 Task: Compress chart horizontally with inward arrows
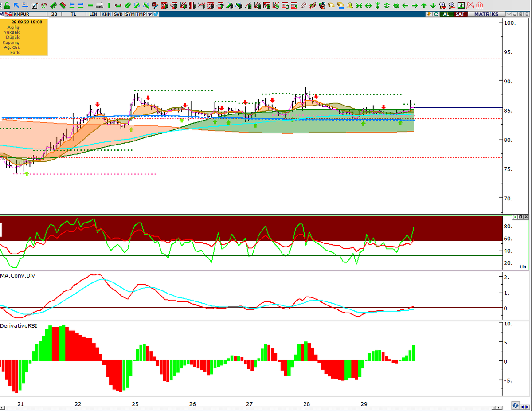[x=359, y=6]
